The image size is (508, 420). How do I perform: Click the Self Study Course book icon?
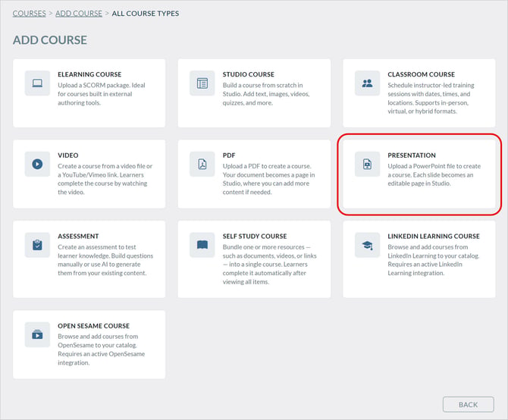click(202, 245)
